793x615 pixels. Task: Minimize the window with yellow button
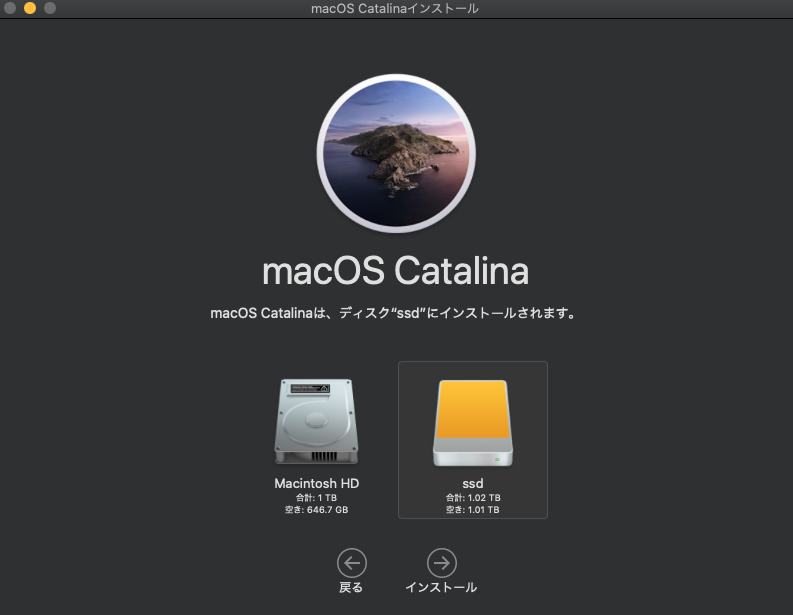pos(30,8)
